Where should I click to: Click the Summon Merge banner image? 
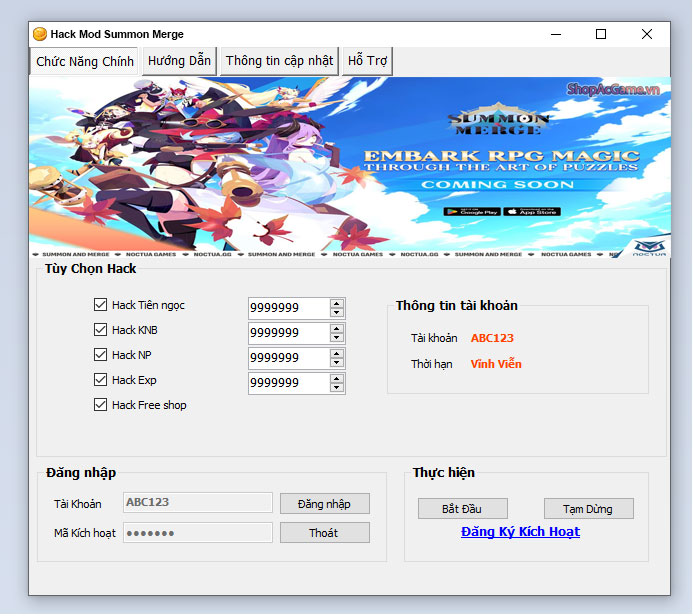click(350, 167)
